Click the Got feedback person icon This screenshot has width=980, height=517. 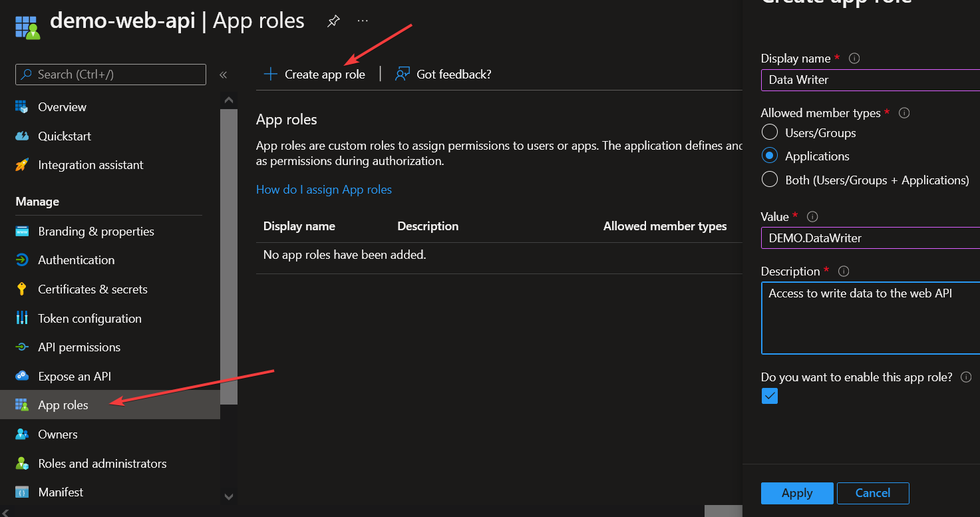tap(402, 74)
